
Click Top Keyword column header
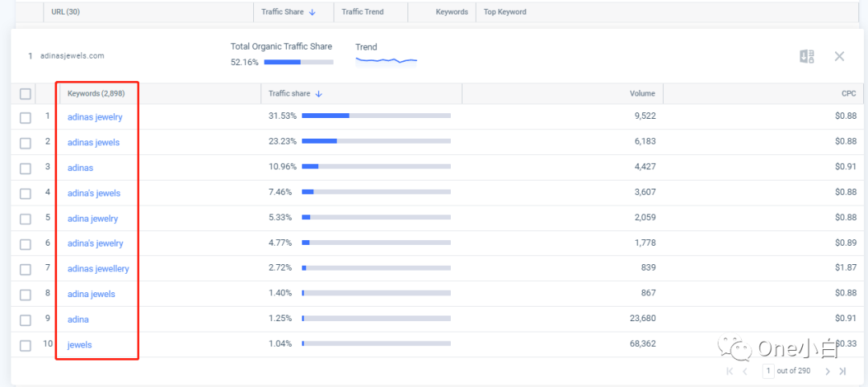coord(505,12)
